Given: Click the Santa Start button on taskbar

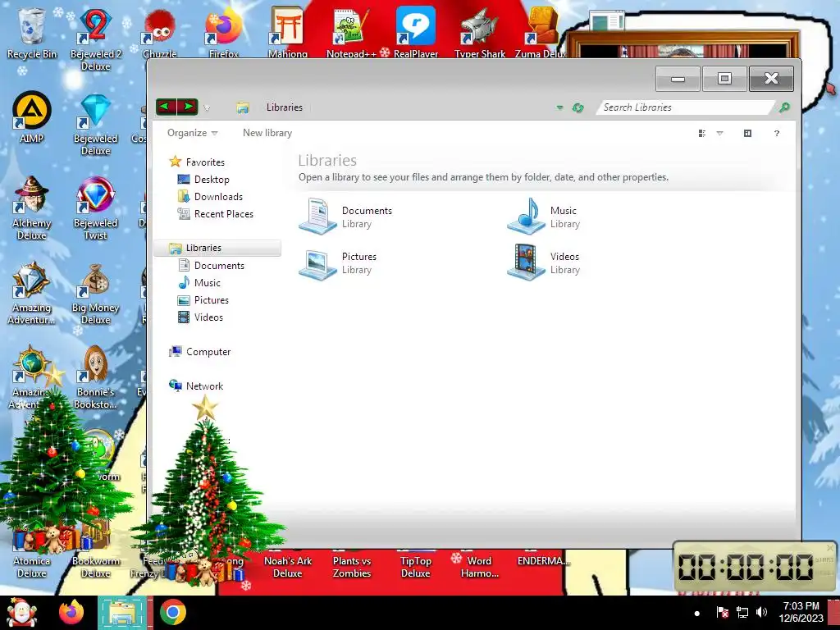Looking at the screenshot, I should tap(21, 612).
